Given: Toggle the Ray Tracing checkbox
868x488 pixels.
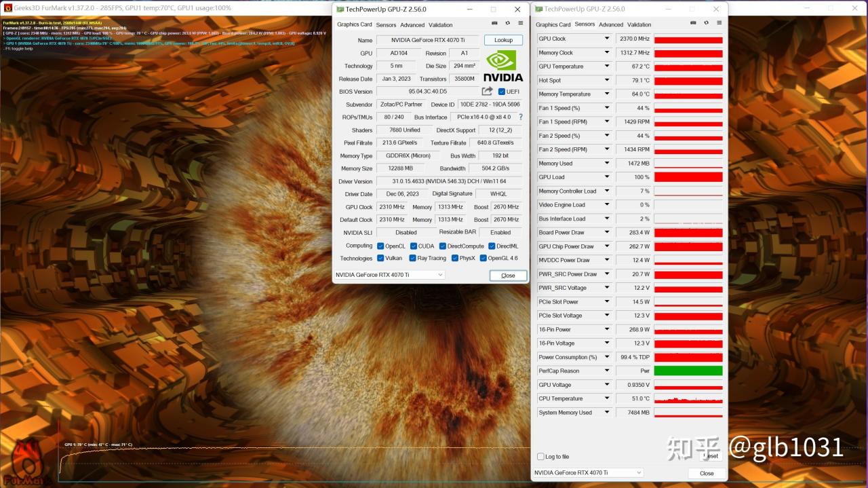Looking at the screenshot, I should [x=412, y=258].
